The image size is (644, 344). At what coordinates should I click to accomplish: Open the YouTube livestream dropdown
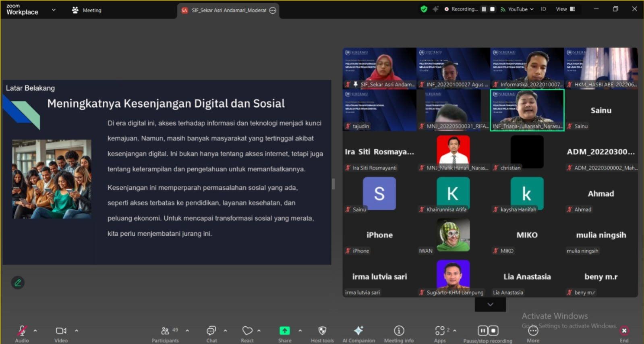pos(517,9)
